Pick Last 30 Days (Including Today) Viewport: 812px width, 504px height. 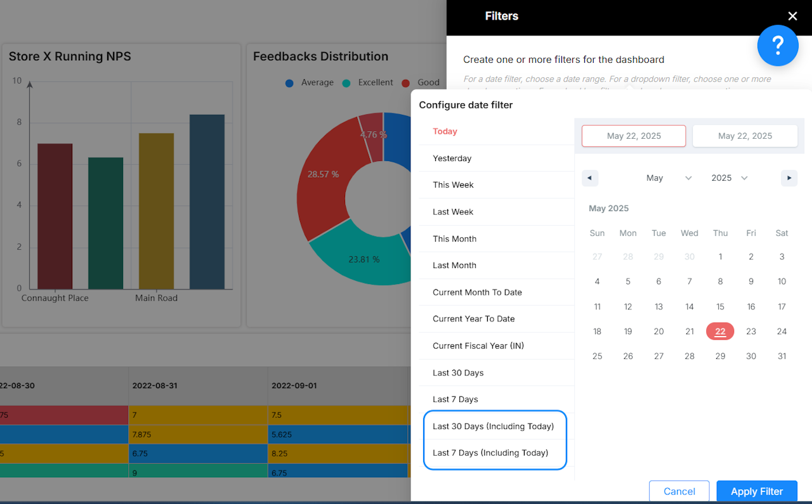493,426
